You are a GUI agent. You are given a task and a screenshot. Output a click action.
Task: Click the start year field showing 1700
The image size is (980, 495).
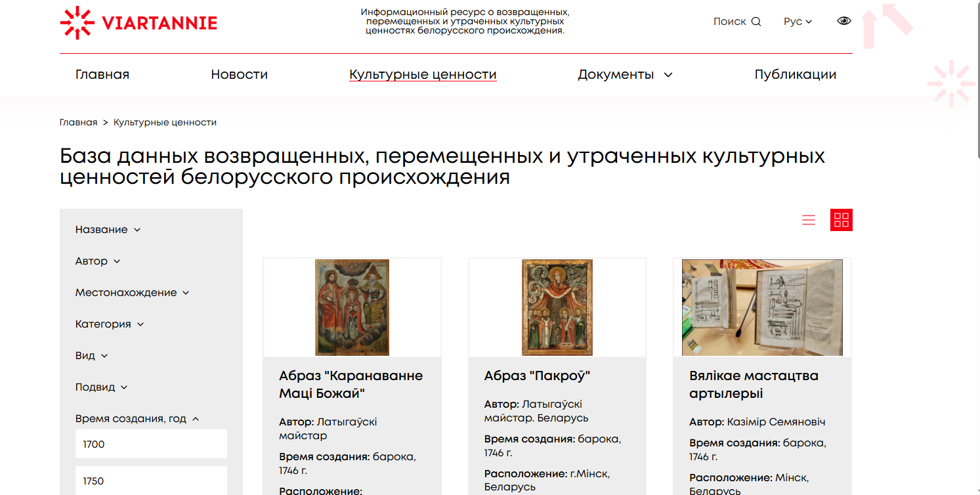click(x=151, y=444)
